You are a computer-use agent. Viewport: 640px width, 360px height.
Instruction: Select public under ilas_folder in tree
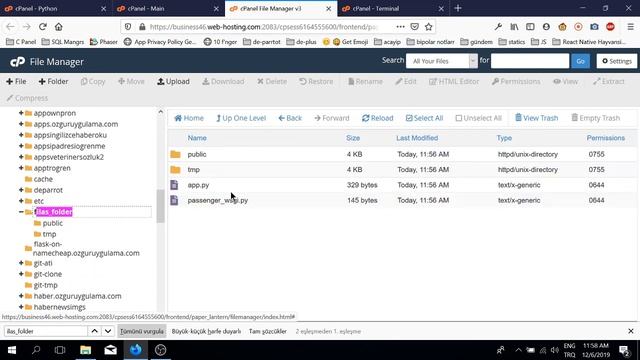coord(53,223)
